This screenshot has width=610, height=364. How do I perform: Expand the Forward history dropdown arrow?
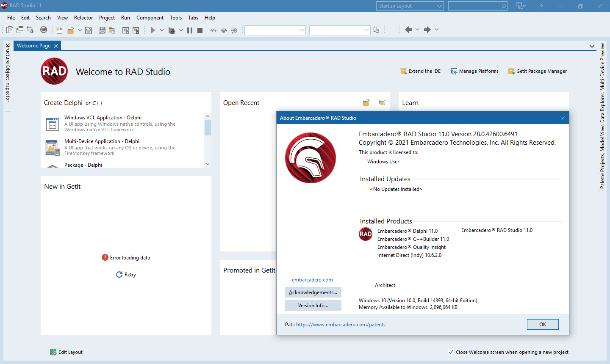point(436,30)
